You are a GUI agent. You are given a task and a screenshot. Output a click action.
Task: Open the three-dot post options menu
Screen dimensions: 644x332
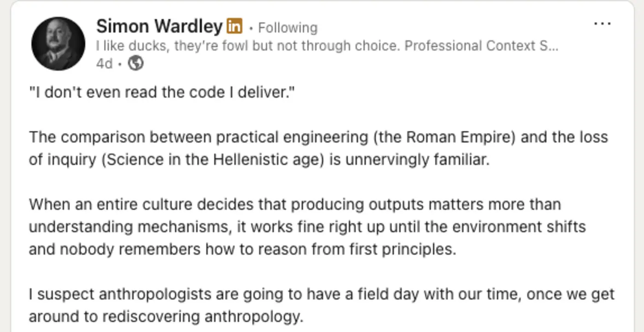point(602,24)
